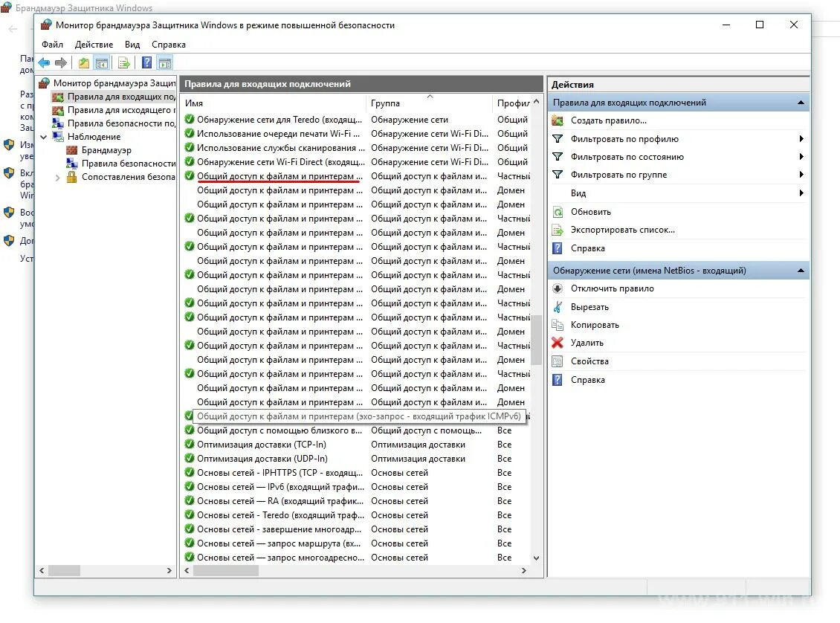Select rule Общий доступ с помощью близкого в...
This screenshot has height=623, width=840.
click(279, 430)
